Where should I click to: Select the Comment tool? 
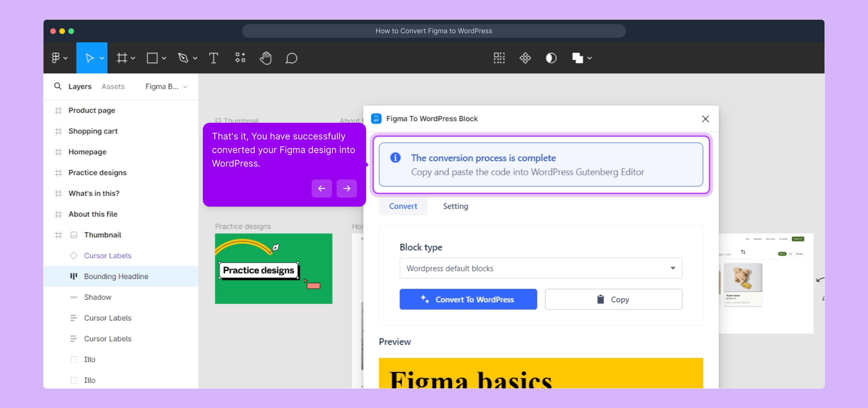(291, 58)
